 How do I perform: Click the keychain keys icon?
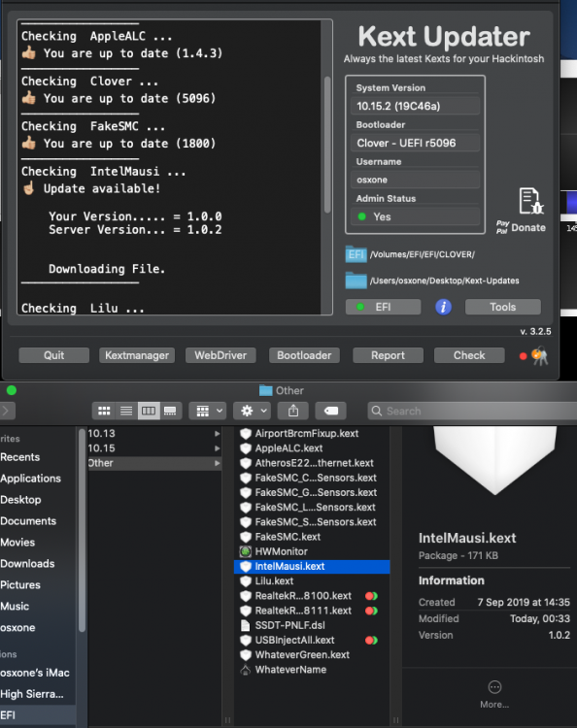point(540,356)
